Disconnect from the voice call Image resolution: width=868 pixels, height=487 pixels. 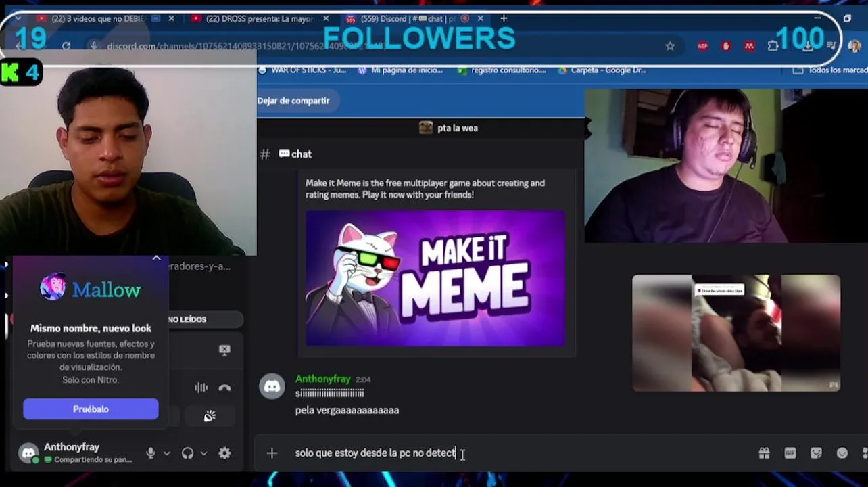click(224, 388)
